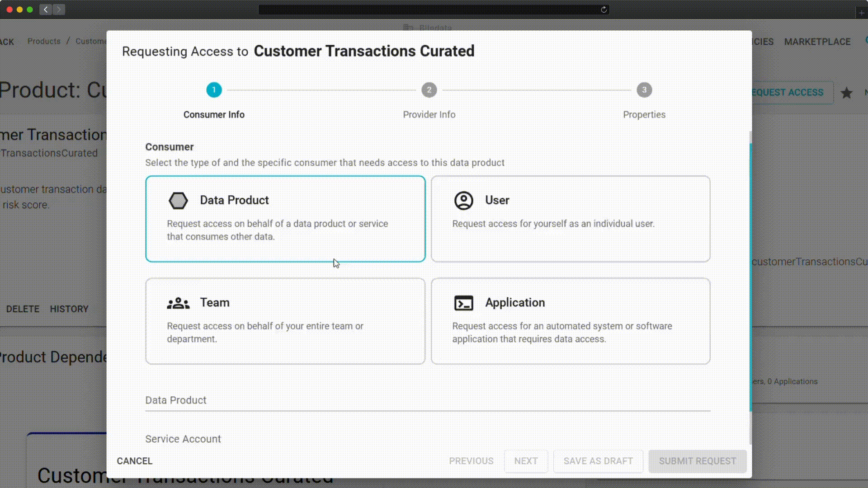Select the Application consumer card
The image size is (868, 488).
click(x=571, y=321)
